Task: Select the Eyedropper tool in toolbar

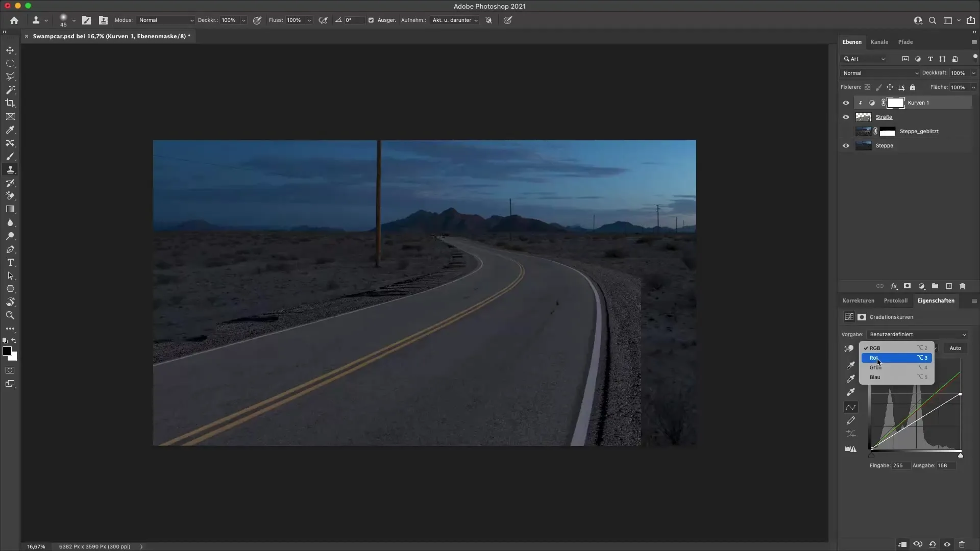Action: 10,130
